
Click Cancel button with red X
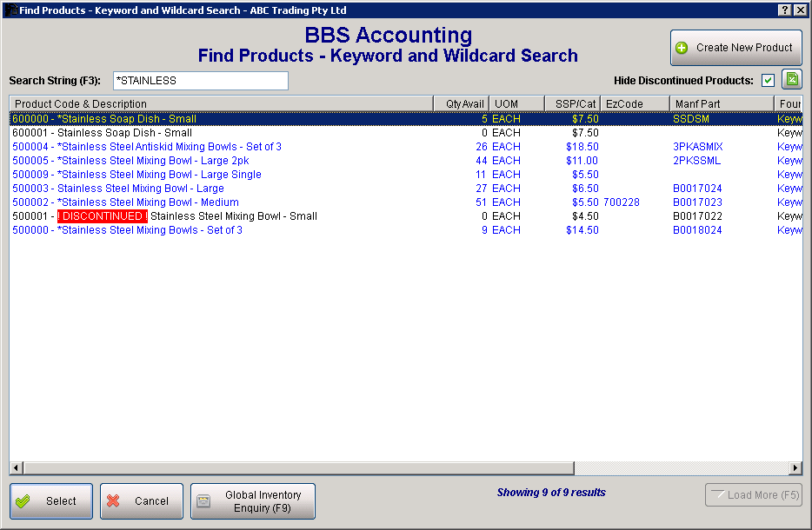click(141, 501)
